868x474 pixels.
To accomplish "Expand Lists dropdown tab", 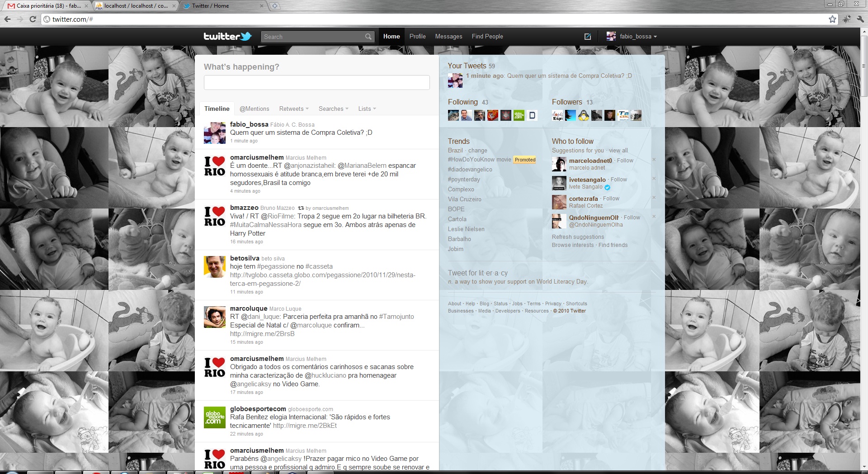I will coord(367,109).
